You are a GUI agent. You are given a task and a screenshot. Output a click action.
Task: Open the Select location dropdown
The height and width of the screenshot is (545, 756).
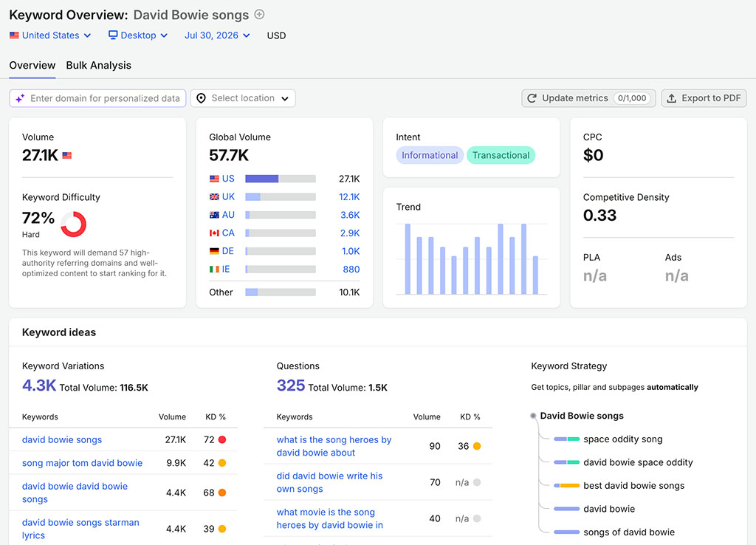(x=243, y=98)
